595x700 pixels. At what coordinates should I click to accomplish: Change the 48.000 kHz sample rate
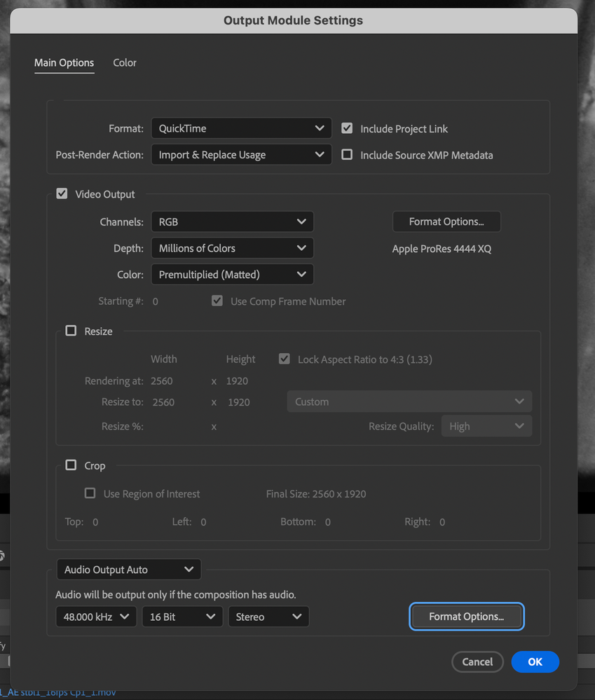coord(96,617)
